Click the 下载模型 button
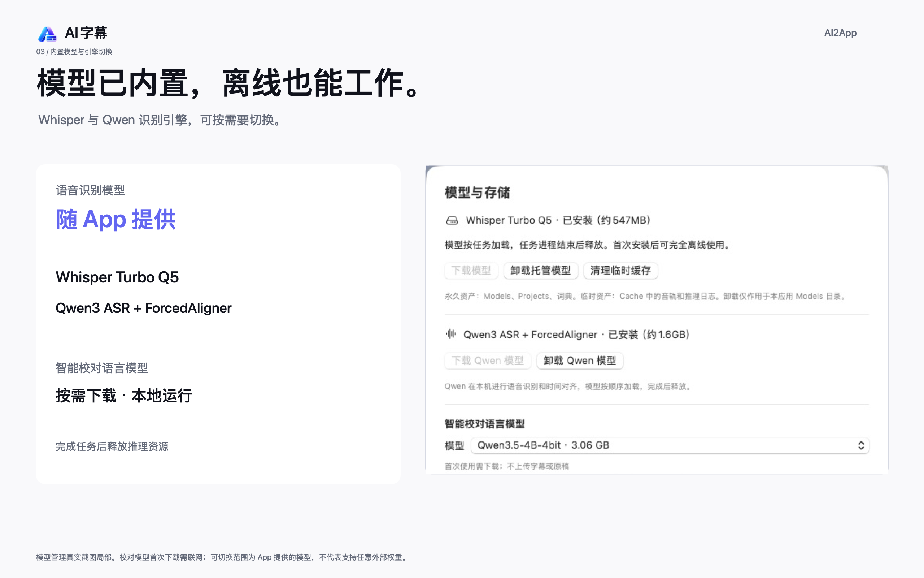 tap(471, 270)
